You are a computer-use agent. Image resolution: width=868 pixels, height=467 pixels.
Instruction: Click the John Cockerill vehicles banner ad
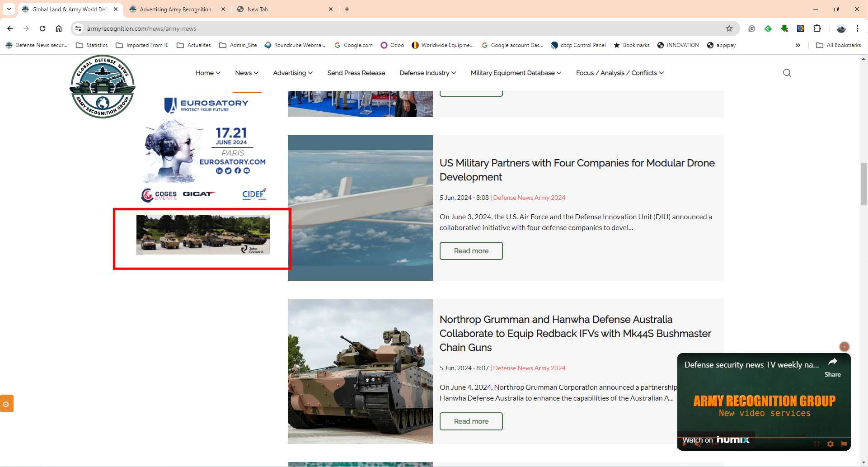[x=203, y=235]
